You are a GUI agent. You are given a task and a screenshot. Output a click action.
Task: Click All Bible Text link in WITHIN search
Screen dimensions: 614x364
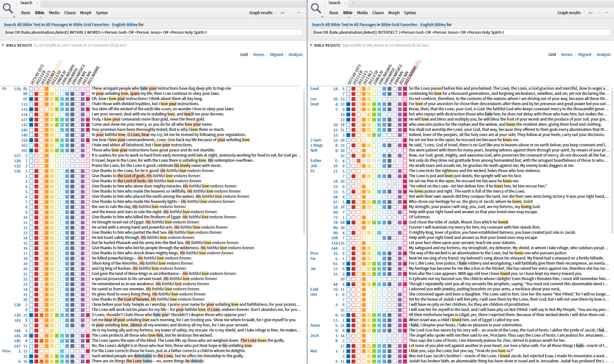(22, 25)
